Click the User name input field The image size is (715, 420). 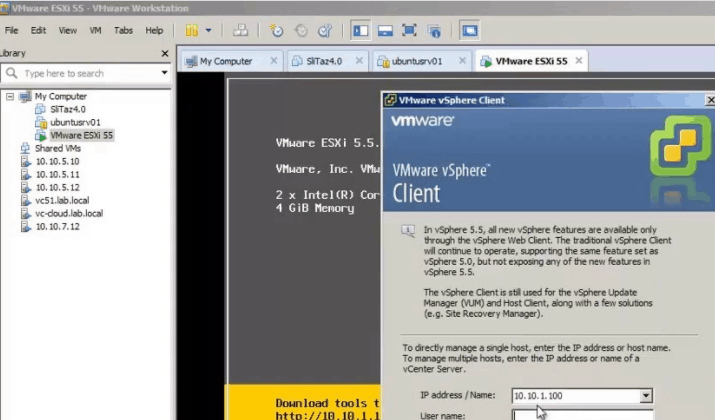click(582, 415)
